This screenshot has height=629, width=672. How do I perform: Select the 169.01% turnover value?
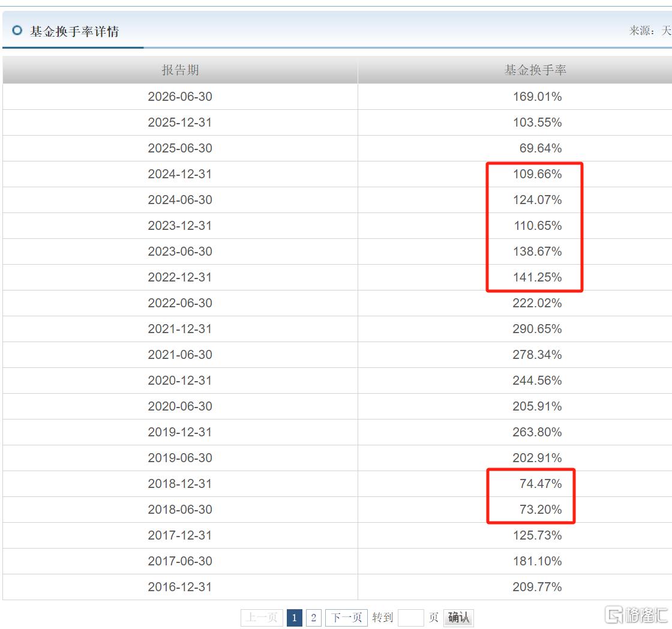[x=538, y=97]
